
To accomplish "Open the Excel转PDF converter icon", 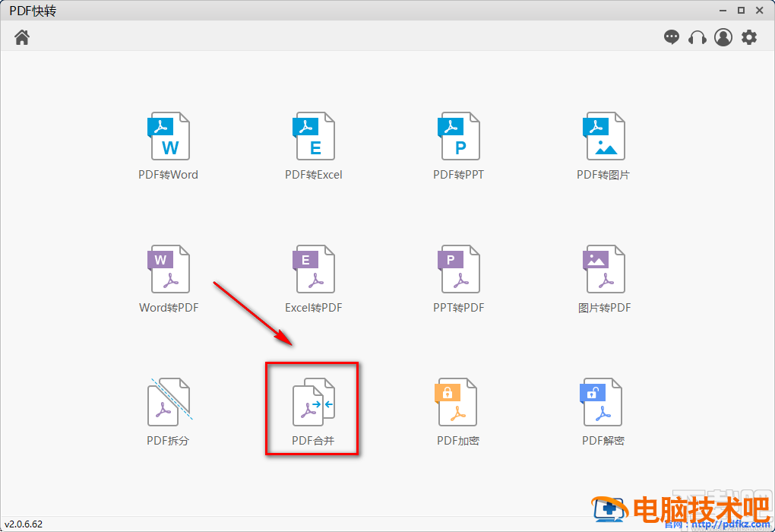I will click(313, 269).
